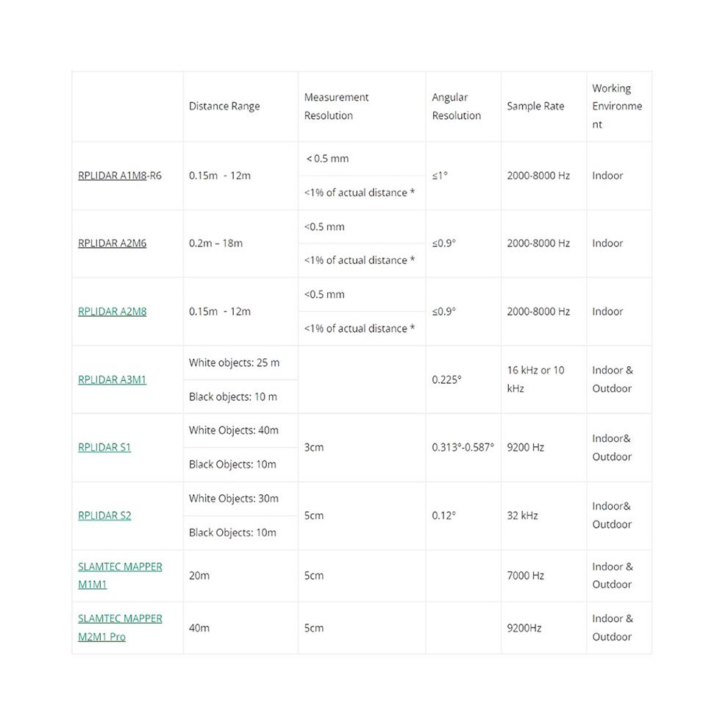Open the RPLIDAR A2M6 link
The image size is (728, 728).
[112, 243]
